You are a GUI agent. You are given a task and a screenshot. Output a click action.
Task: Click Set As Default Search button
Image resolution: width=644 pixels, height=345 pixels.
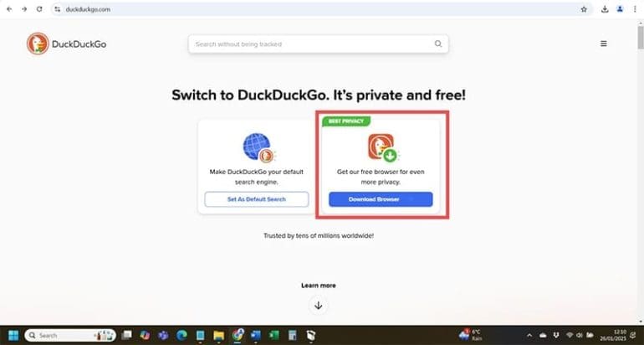(x=257, y=199)
